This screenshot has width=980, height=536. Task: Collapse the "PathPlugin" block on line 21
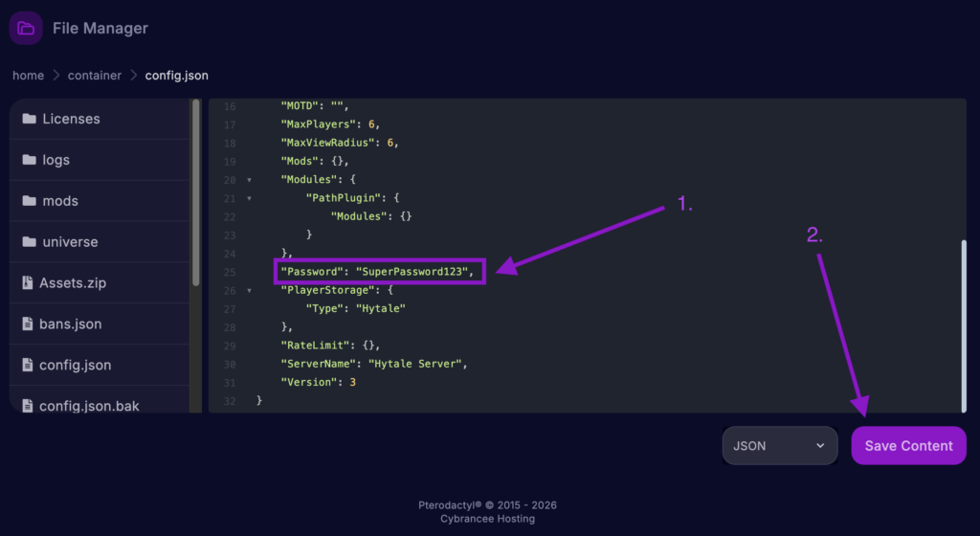pyautogui.click(x=250, y=199)
